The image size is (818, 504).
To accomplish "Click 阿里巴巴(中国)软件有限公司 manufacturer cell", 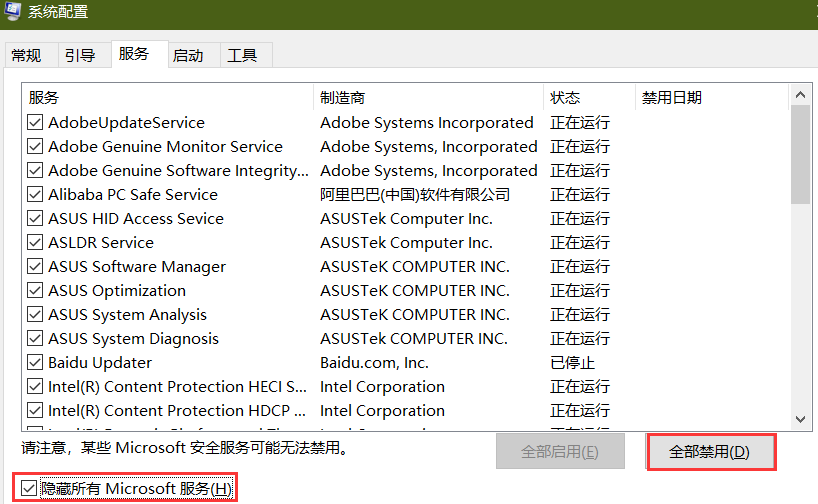I will 415,195.
